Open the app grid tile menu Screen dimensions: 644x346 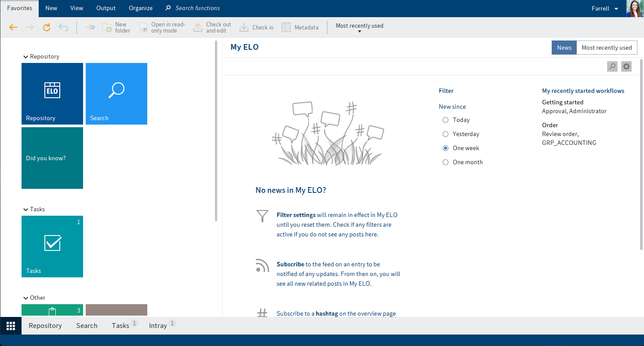pos(11,326)
